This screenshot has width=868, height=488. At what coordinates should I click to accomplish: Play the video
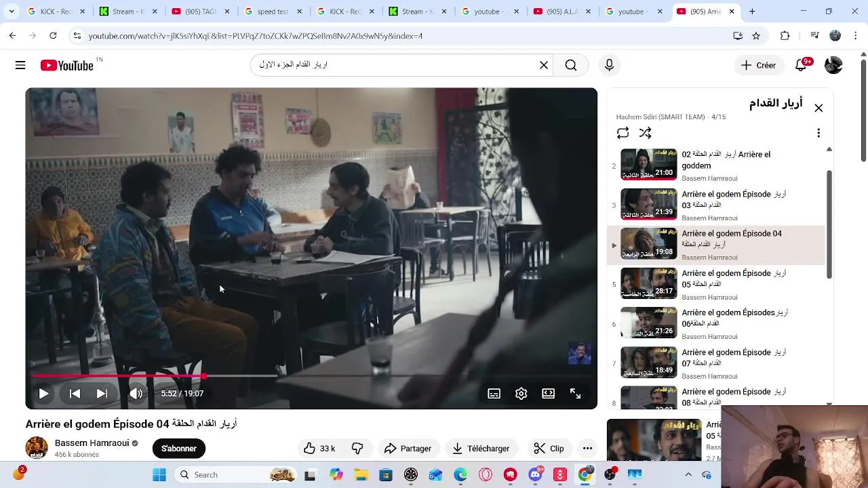[x=43, y=393]
